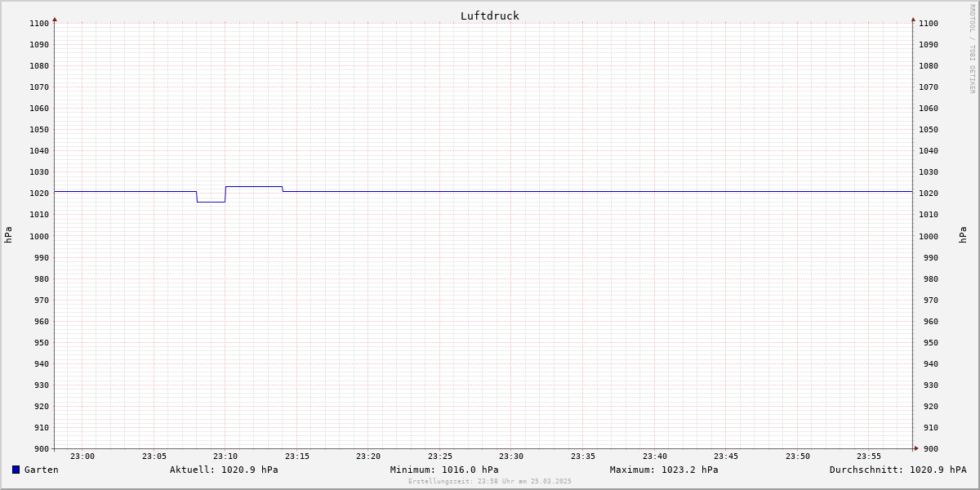This screenshot has width=980, height=490.
Task: Click the 900 tick on the left axis
Action: click(42, 448)
